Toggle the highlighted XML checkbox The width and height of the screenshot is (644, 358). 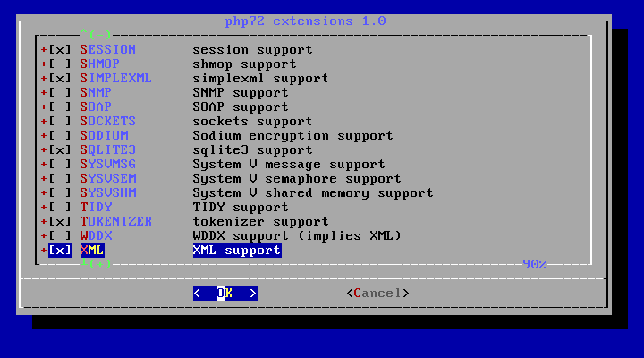click(x=60, y=251)
